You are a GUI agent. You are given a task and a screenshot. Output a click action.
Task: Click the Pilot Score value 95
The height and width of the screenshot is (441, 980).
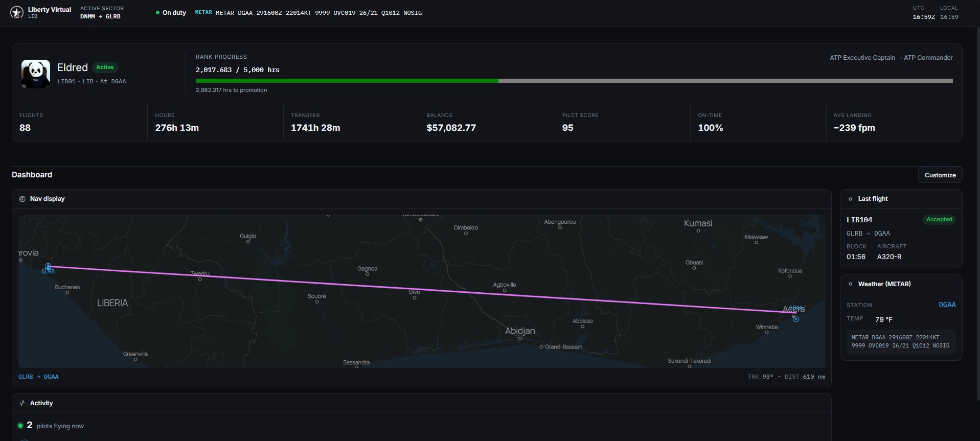coord(567,128)
